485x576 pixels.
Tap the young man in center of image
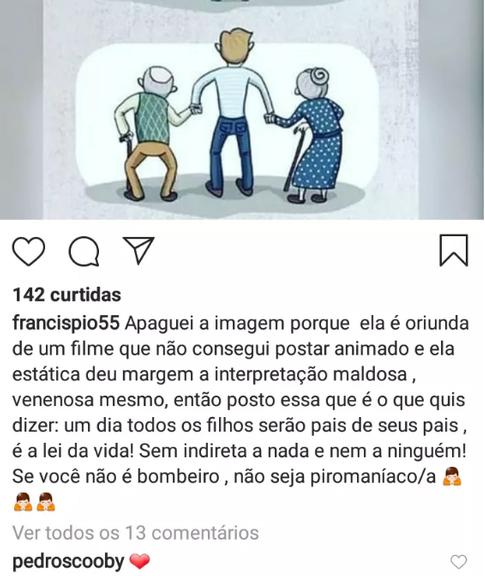tap(232, 112)
